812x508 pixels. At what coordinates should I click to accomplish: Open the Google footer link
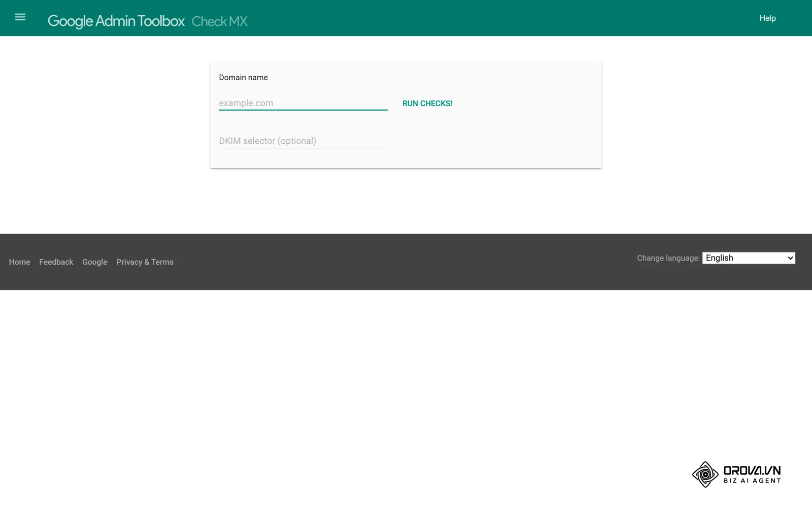pos(95,262)
